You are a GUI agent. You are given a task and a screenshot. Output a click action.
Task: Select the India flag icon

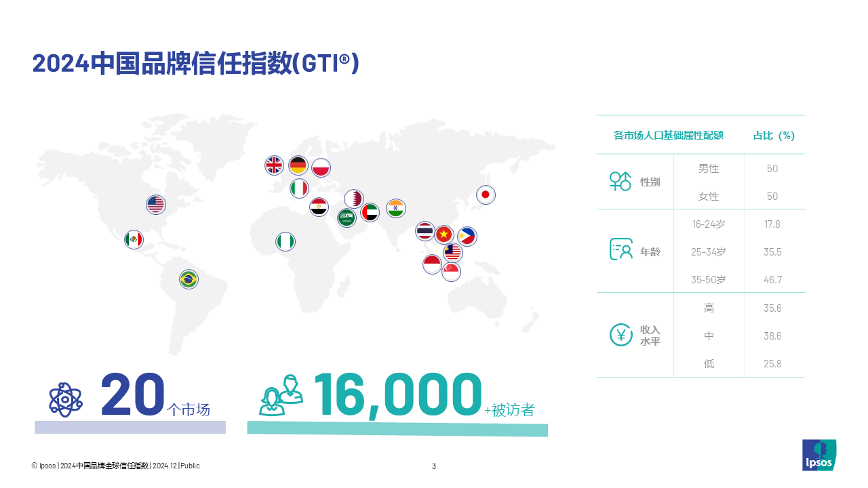pos(396,208)
